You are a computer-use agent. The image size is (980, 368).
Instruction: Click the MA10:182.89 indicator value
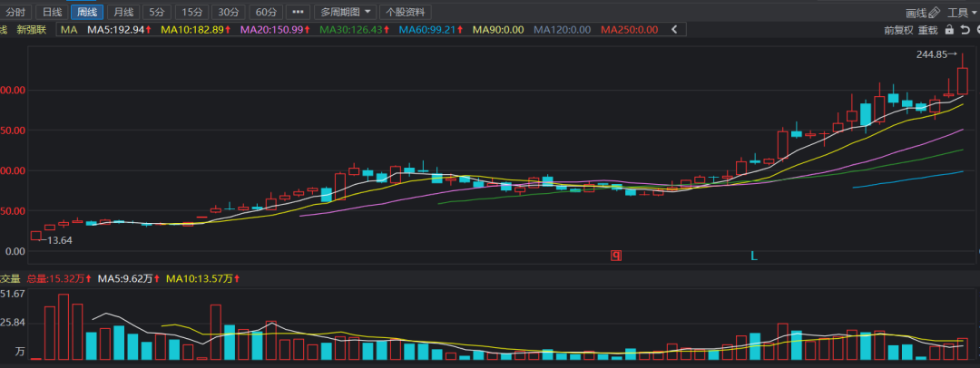[x=196, y=29]
